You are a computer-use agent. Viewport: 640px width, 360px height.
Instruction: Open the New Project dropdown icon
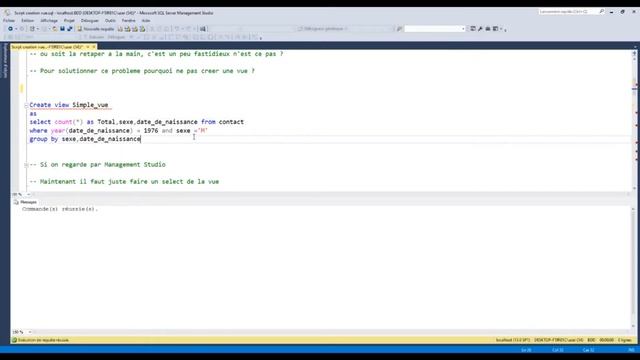tap(33, 29)
